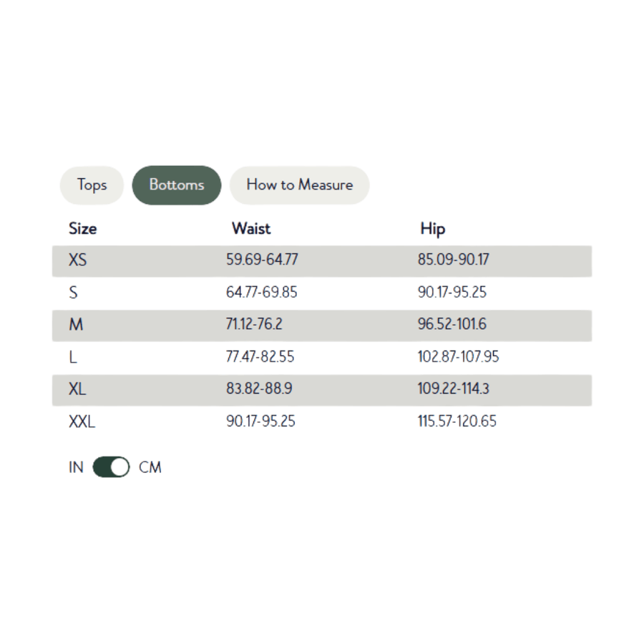Select the M size row label
644x644 pixels.
(76, 325)
